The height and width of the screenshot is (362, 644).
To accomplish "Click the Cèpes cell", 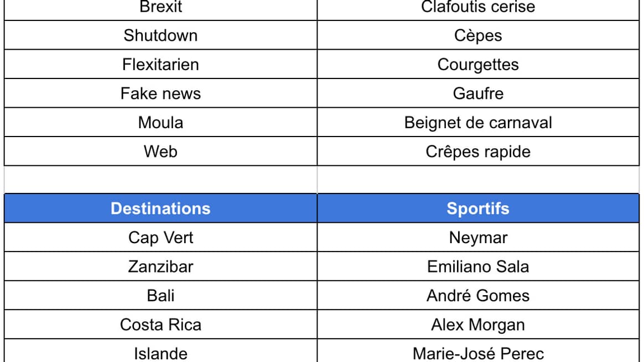I will tap(478, 35).
